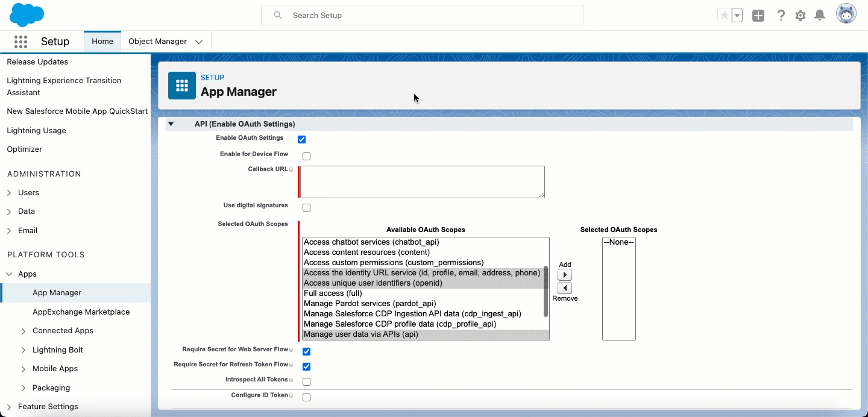The height and width of the screenshot is (417, 868).
Task: Toggle Require Secret for Web Server Flow checkbox
Action: click(306, 352)
